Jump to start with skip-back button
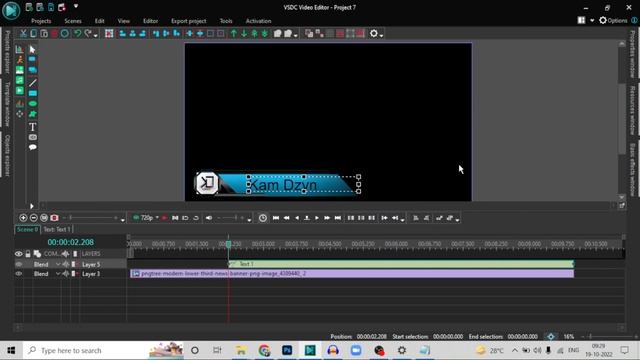 [x=276, y=218]
